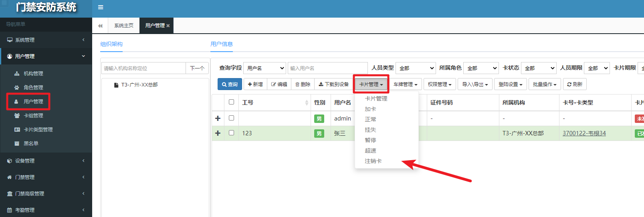Screen dimensions: 644x217
Task: Open card link 3700122-韦根34
Action: 584,133
